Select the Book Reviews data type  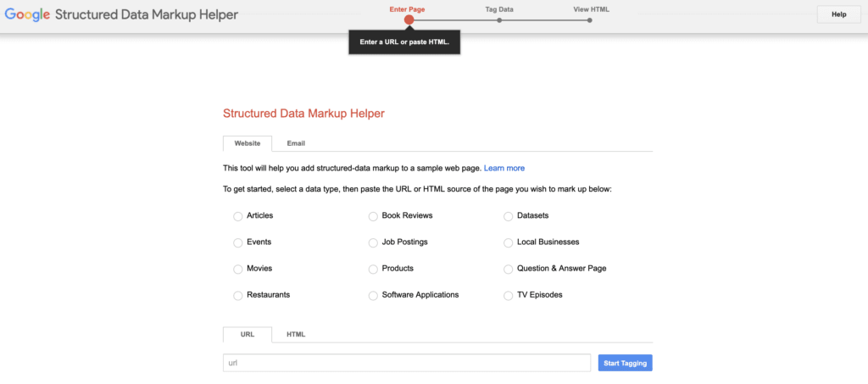(373, 216)
